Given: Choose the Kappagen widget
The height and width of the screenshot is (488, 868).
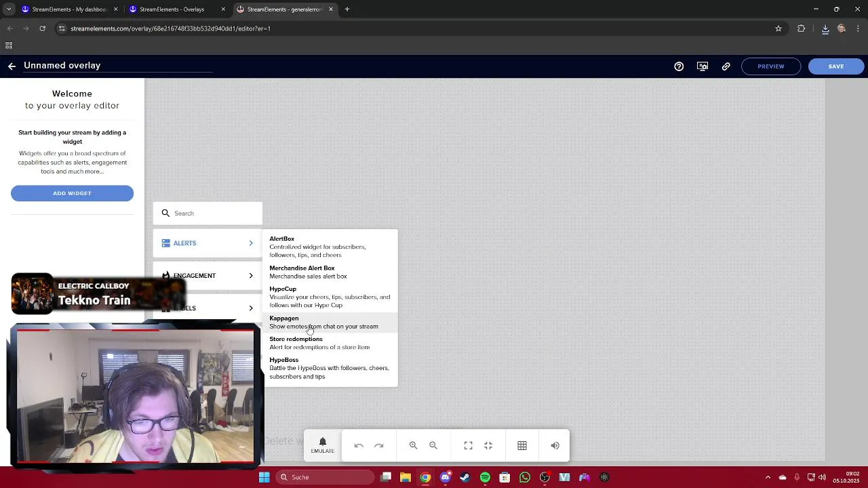Looking at the screenshot, I should click(330, 322).
